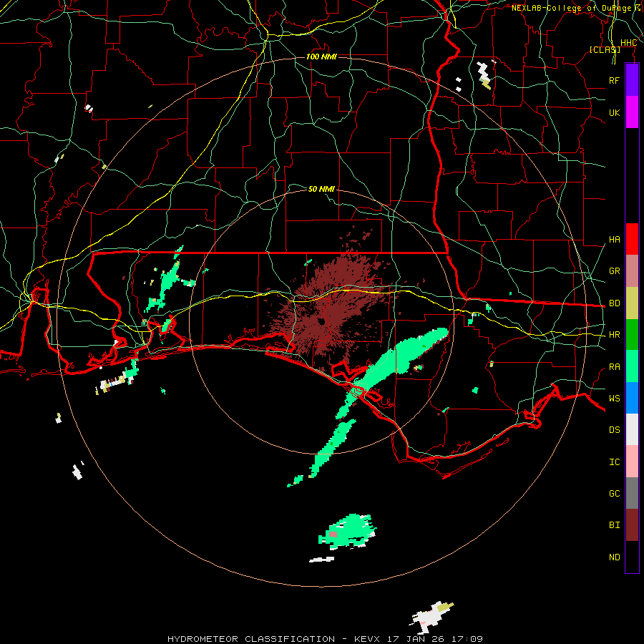This screenshot has width=644, height=644.
Task: Click the '100 NMI' range ring label
Action: [x=321, y=57]
